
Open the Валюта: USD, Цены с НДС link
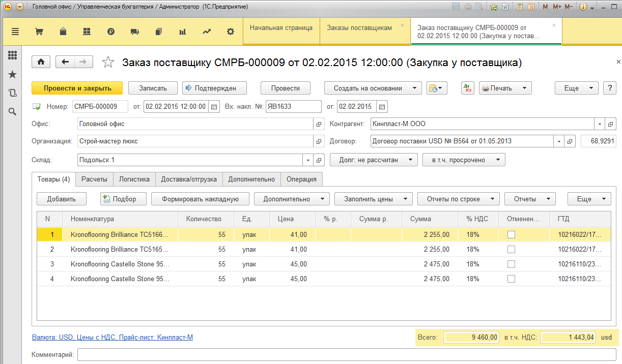click(112, 337)
